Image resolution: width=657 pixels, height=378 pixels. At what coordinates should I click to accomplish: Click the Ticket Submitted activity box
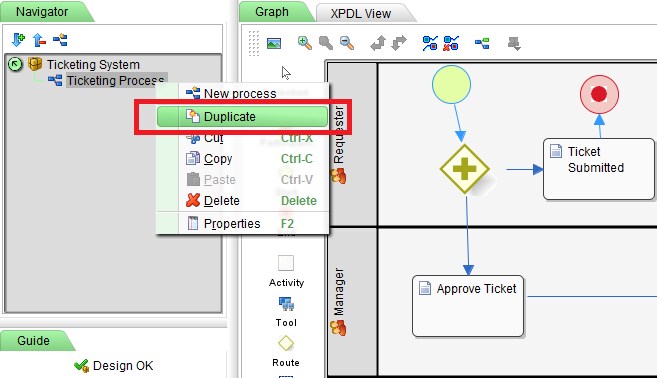[599, 169]
